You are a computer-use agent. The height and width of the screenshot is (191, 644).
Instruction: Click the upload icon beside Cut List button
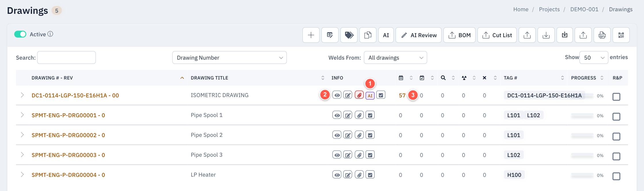pyautogui.click(x=527, y=35)
